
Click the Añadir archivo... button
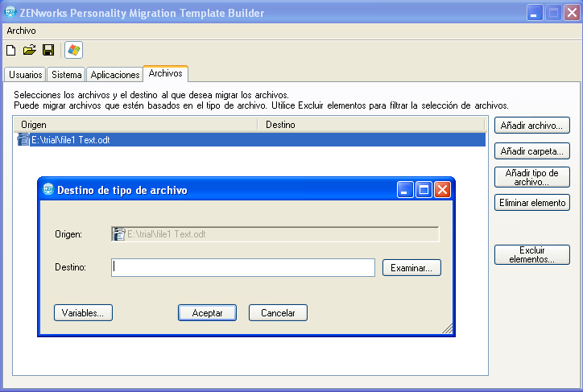(x=532, y=126)
